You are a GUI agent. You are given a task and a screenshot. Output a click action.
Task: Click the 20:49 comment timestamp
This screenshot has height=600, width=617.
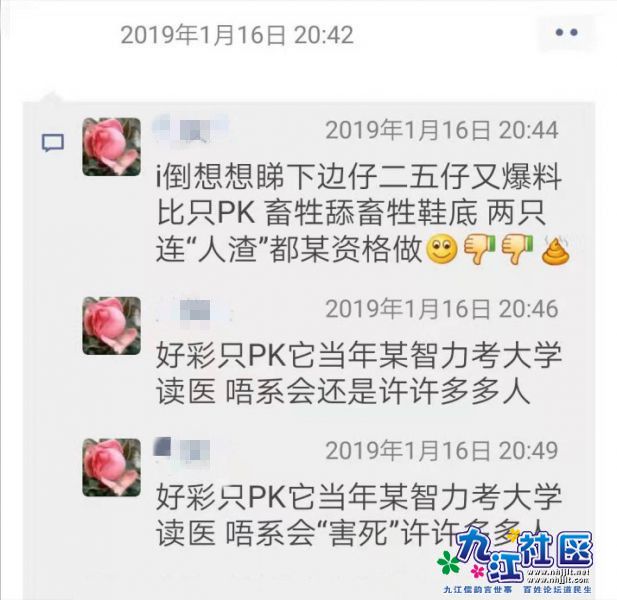pyautogui.click(x=442, y=450)
